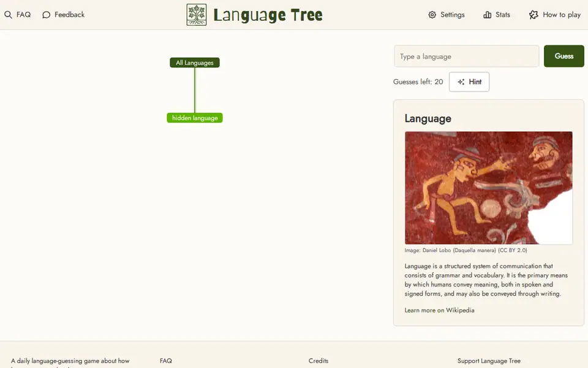Click the sparkle icon in Hint button
This screenshot has height=368, width=588.
461,82
